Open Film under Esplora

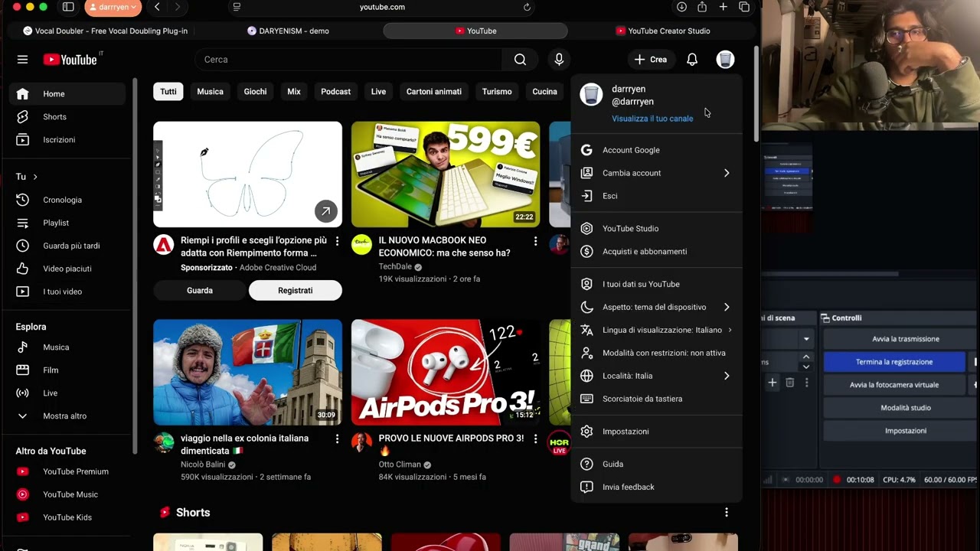pyautogui.click(x=67, y=370)
